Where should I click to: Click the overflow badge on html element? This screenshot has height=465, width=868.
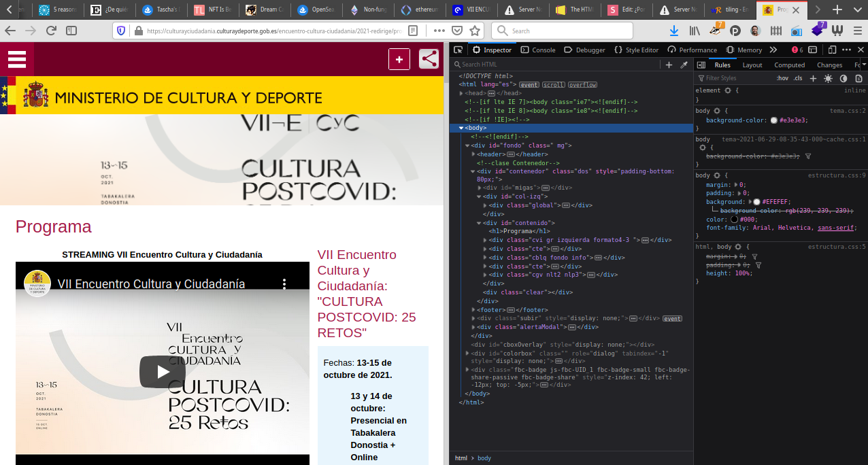point(582,85)
